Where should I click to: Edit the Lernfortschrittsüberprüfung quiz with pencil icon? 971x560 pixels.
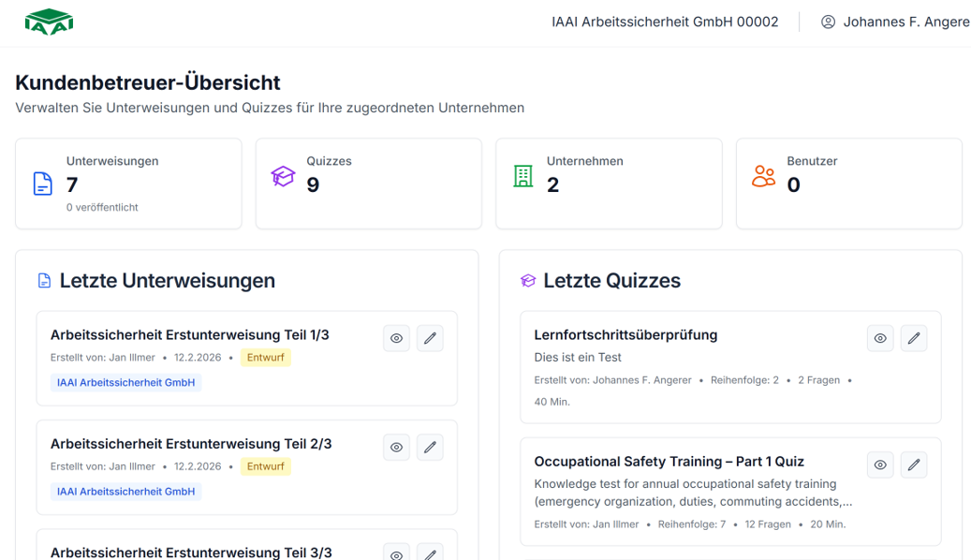pyautogui.click(x=913, y=338)
